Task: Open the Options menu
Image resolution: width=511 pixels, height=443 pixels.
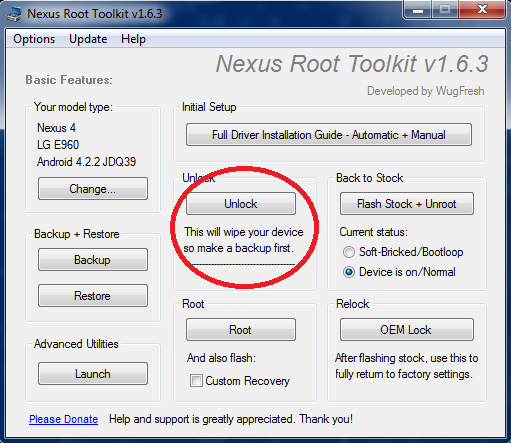Action: [34, 39]
